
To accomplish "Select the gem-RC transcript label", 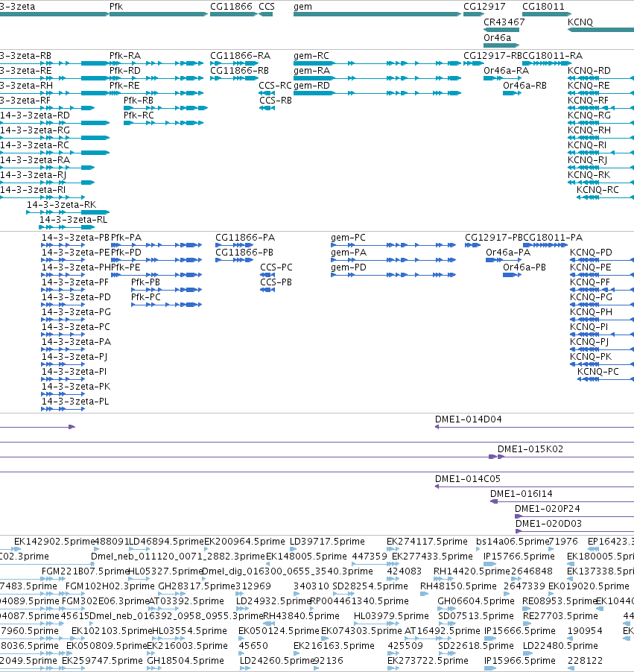I will [x=311, y=56].
